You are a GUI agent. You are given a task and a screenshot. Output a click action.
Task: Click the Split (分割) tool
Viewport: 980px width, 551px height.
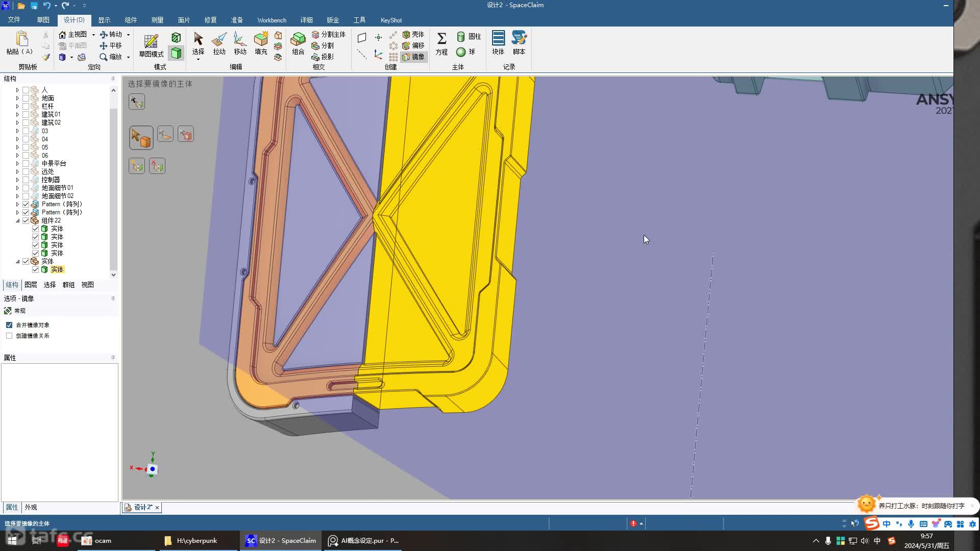coord(323,45)
